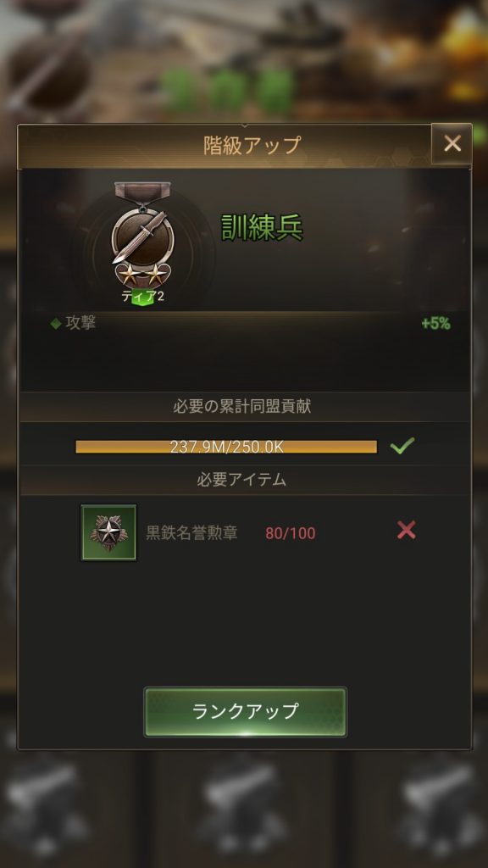Close the 階級アップ dialog
The height and width of the screenshot is (868, 488).
point(452,144)
